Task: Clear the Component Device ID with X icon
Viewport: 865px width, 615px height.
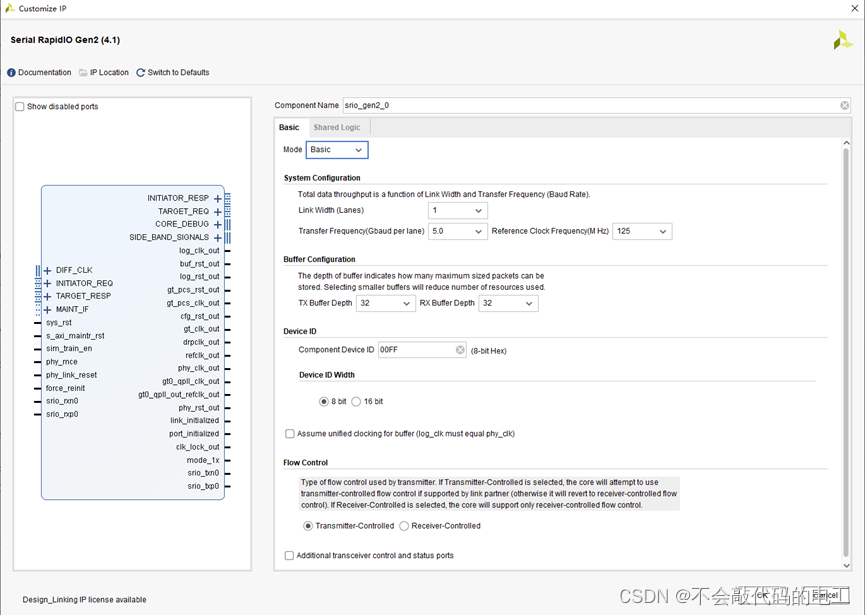Action: tap(460, 350)
